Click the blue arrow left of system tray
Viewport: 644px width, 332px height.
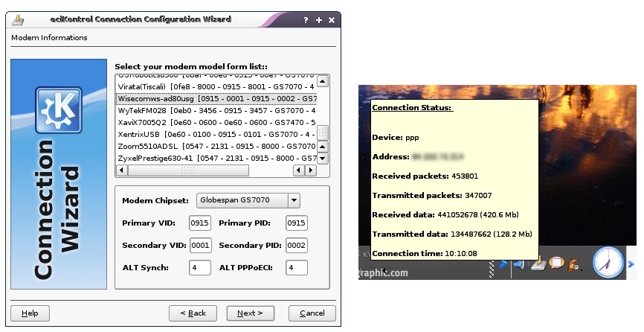coord(503,264)
